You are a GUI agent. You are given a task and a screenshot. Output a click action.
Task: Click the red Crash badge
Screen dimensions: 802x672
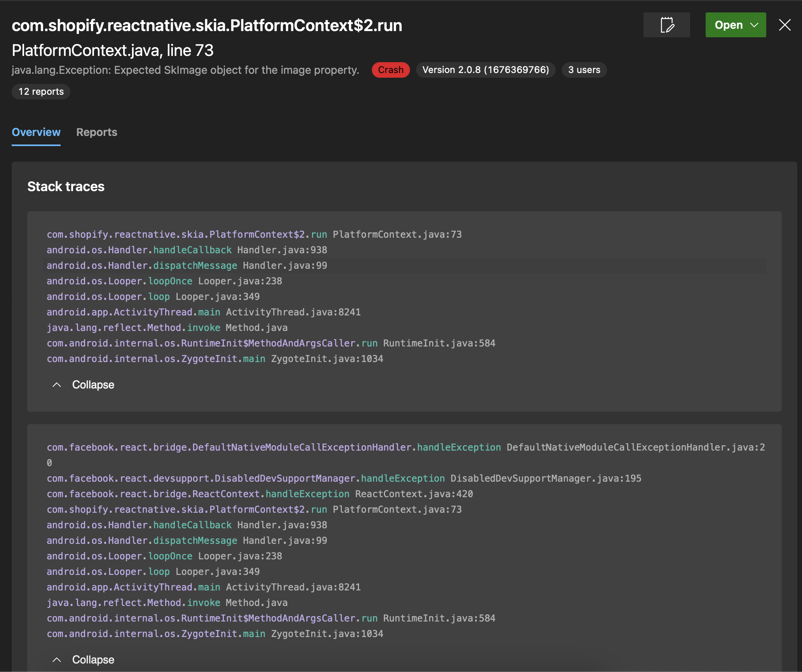tap(391, 70)
